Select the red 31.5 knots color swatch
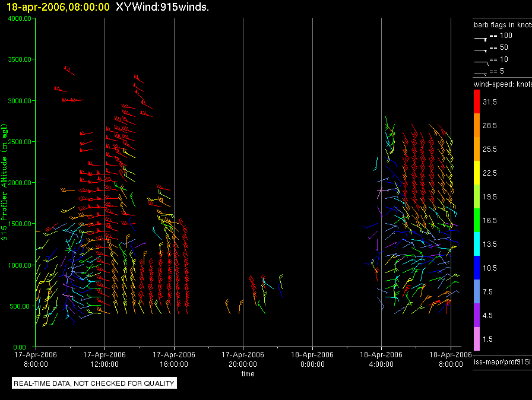This screenshot has height=400, width=532. pyautogui.click(x=477, y=101)
